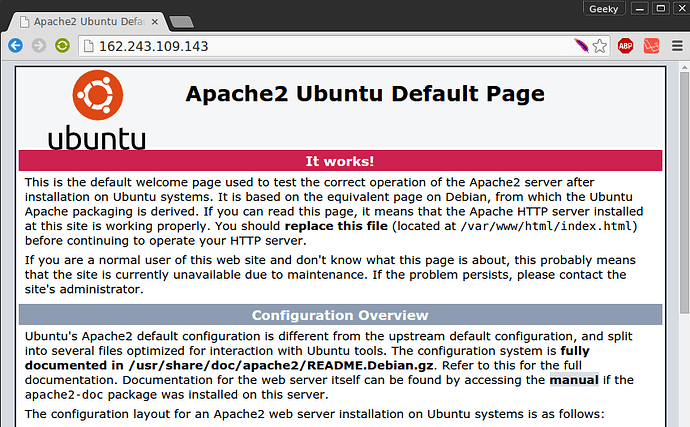Click the Configuration Overview section header

pos(340,315)
